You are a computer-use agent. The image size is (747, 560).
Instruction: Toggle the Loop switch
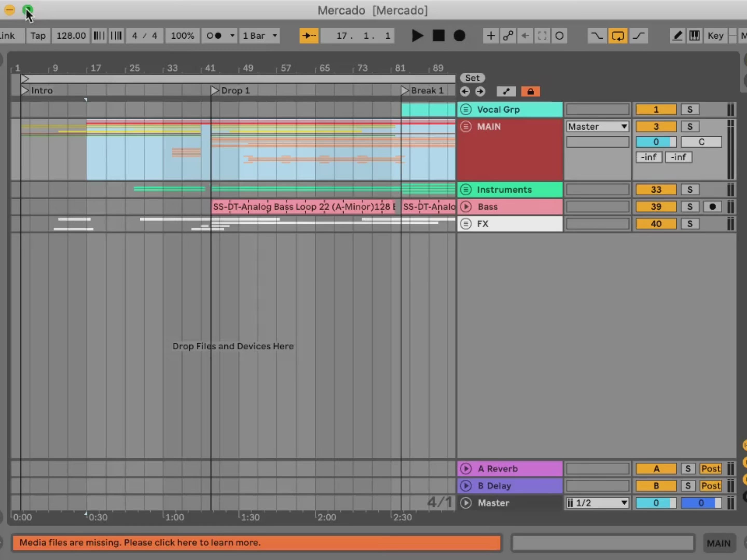pos(618,36)
